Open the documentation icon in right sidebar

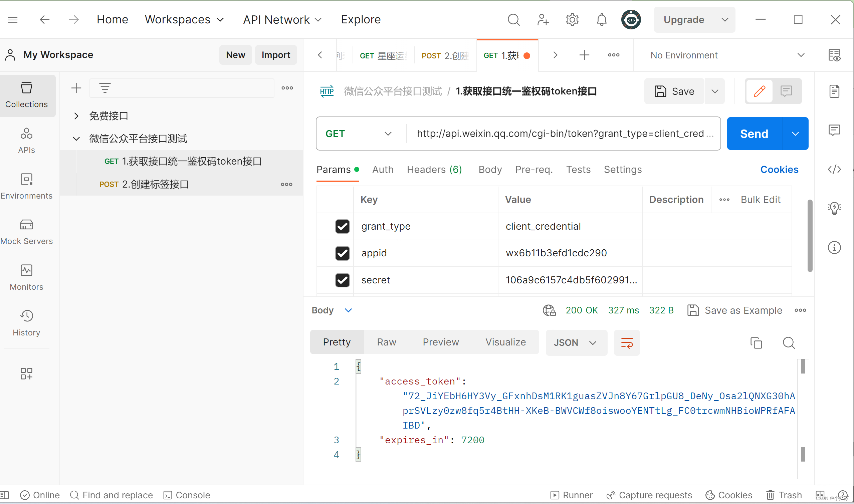[834, 91]
